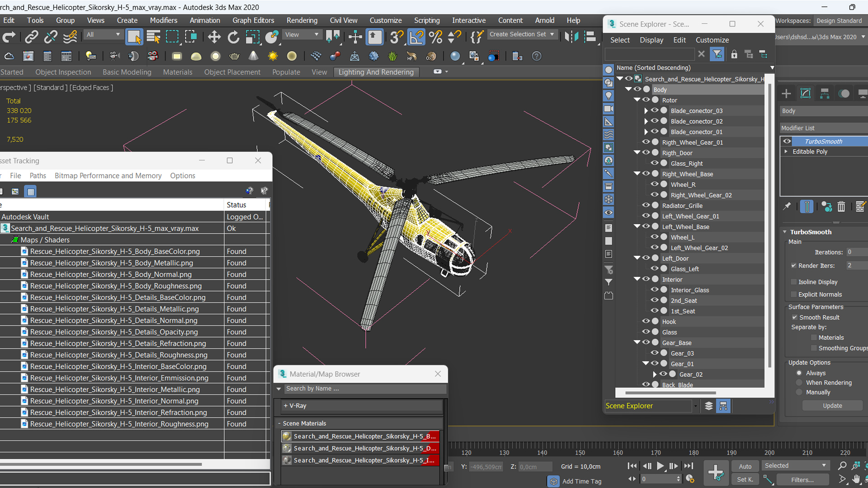Open the Graph Editors menu

tap(253, 20)
